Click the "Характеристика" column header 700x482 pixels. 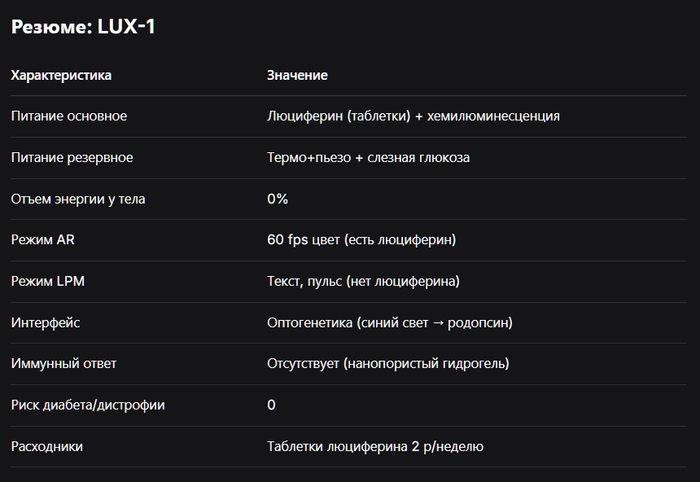[x=61, y=75]
